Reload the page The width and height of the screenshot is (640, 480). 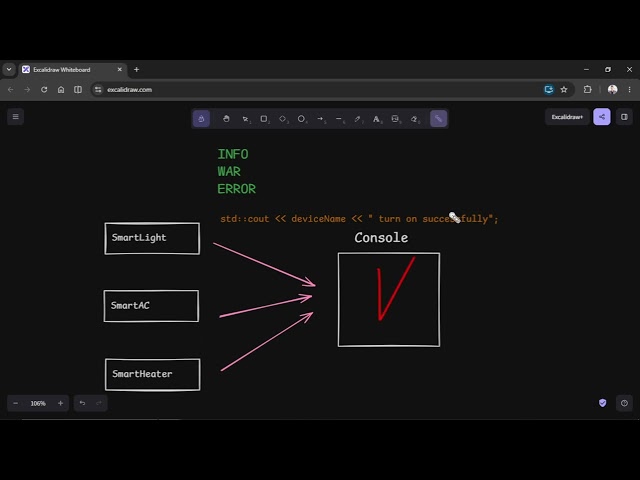(x=44, y=89)
